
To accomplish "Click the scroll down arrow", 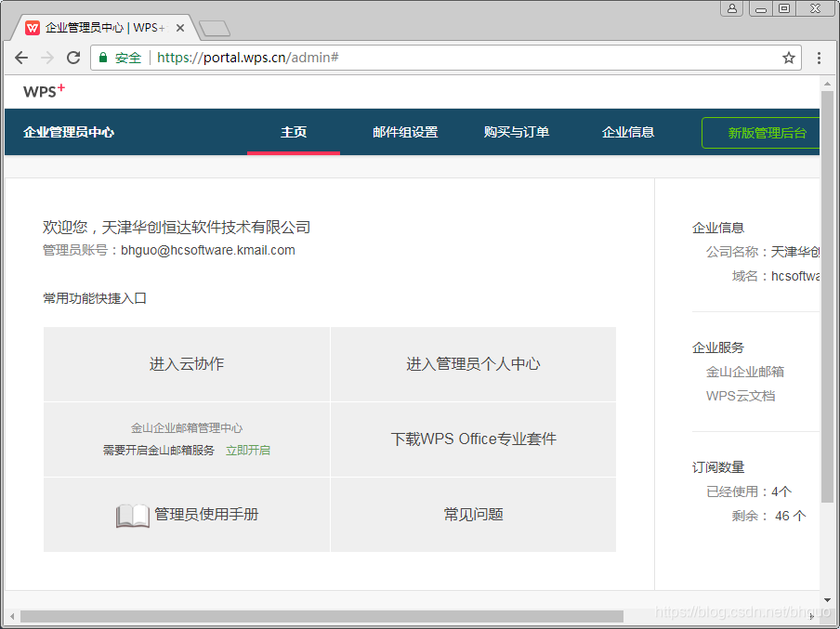I will click(827, 600).
